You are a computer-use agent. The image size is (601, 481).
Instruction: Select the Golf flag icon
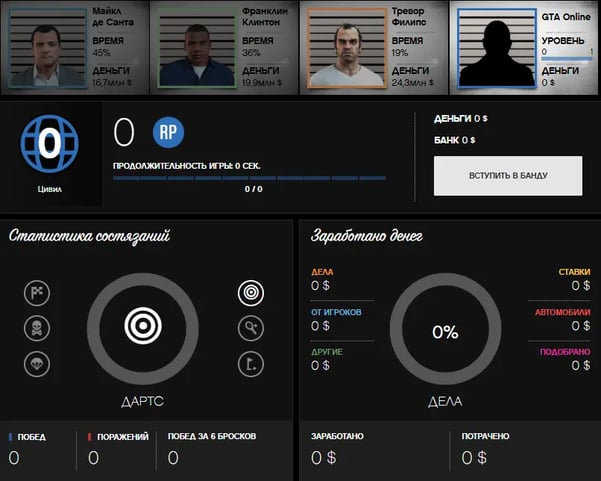pyautogui.click(x=251, y=365)
